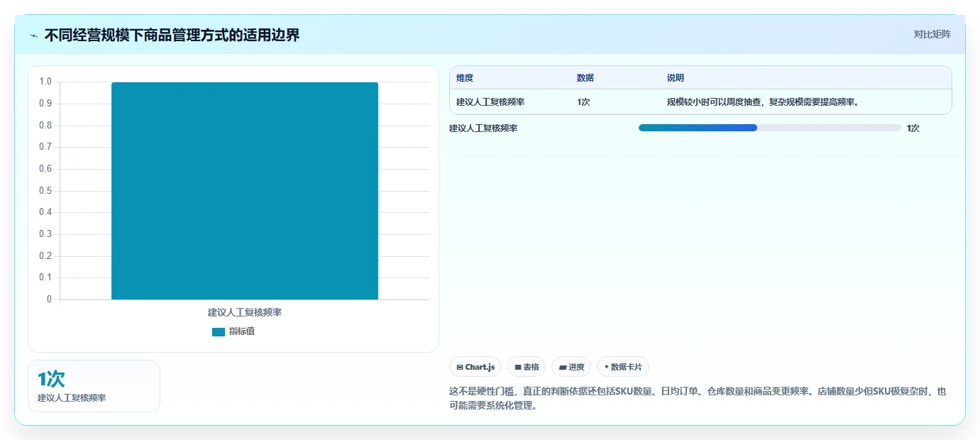
Task: Click the 数据 column header
Action: 585,78
